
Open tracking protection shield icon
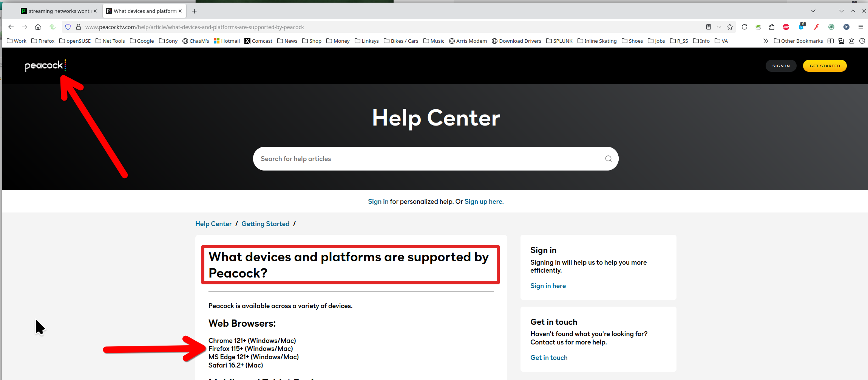(x=68, y=27)
